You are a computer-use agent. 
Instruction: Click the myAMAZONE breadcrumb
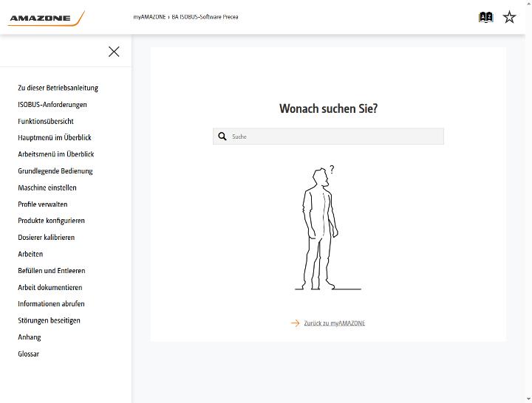coord(149,17)
